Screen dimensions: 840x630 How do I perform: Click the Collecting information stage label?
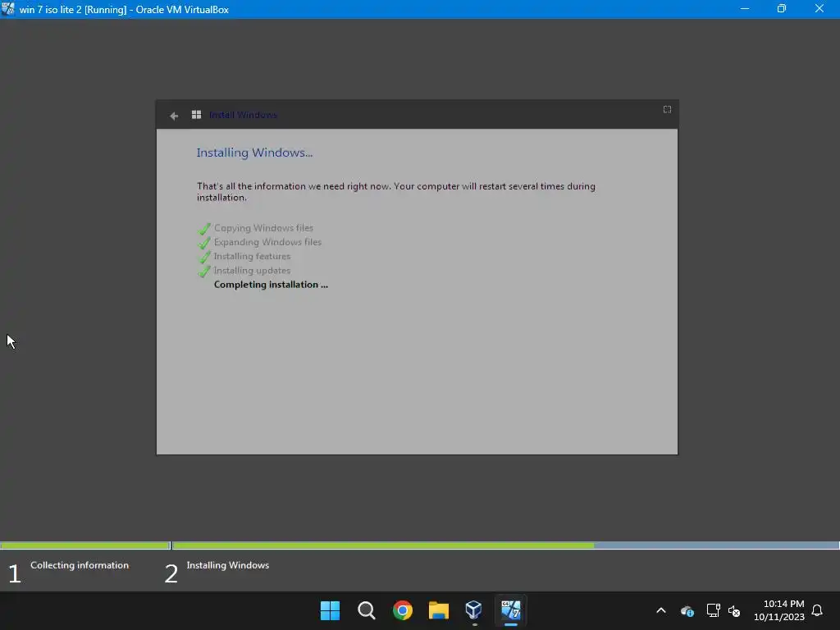[80, 565]
